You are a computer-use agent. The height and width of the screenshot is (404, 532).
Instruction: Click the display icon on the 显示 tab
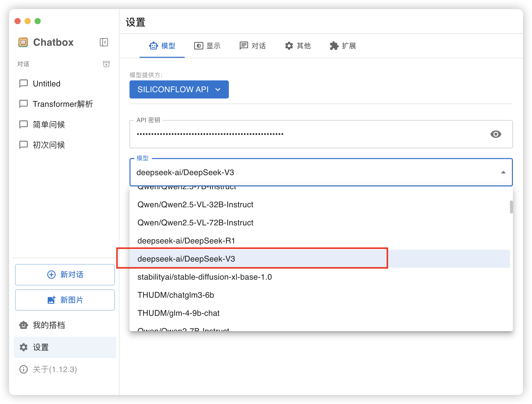pos(199,46)
